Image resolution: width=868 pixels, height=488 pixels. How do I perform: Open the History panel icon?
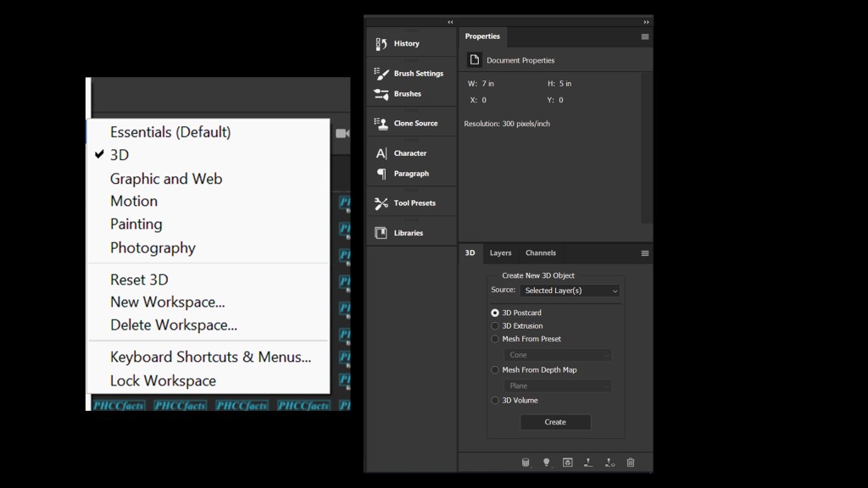[x=381, y=43]
